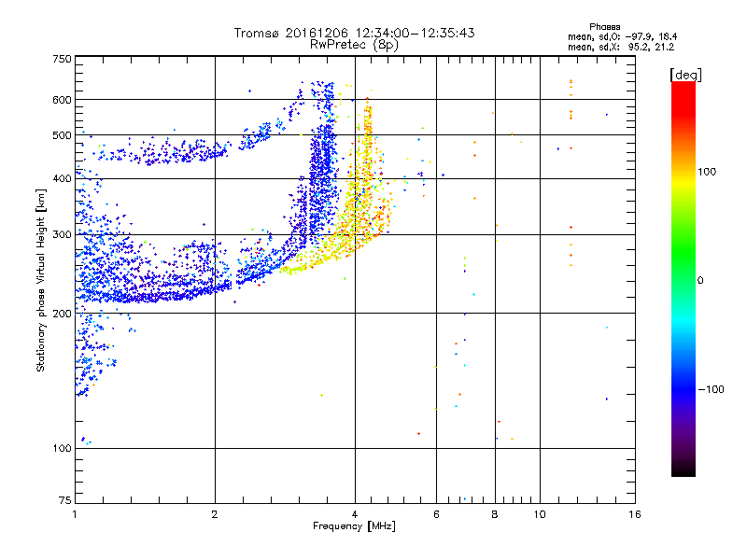
Task: Click the plot title 'Tromsø 20161206 12:34:00-12:35:43'
Action: pos(354,33)
